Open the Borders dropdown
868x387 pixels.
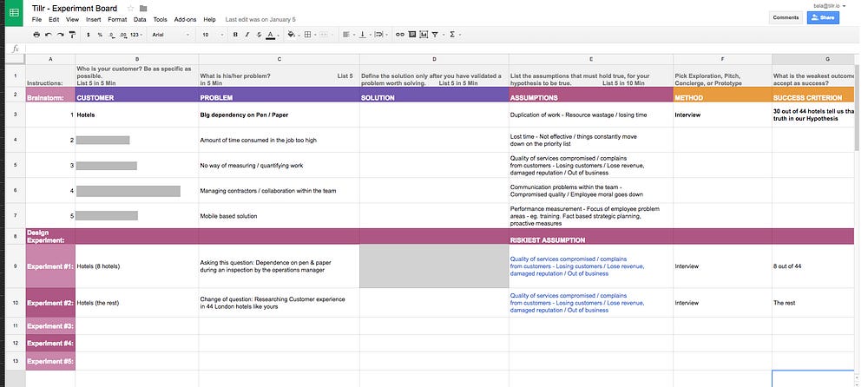point(309,35)
